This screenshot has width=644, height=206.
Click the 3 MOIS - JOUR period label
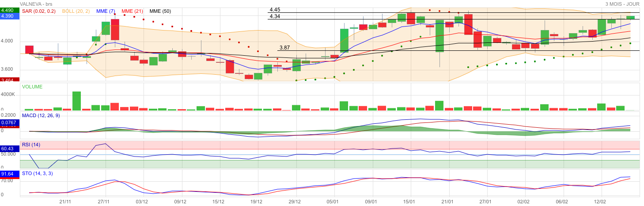point(622,4)
